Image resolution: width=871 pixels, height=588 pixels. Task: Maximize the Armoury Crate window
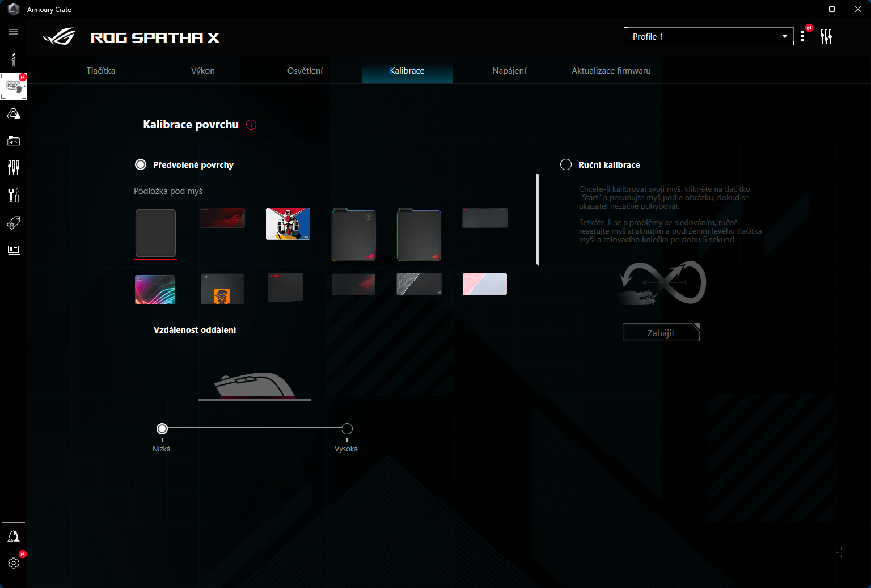832,9
